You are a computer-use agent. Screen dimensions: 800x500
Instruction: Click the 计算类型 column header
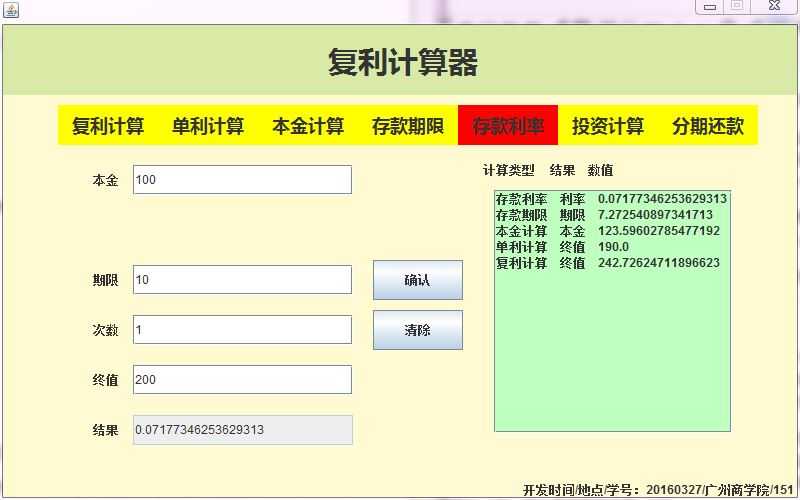508,170
